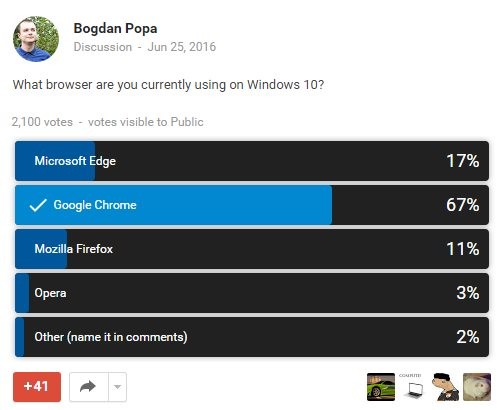Click votes visible to Public text
The height and width of the screenshot is (410, 502).
pyautogui.click(x=146, y=122)
